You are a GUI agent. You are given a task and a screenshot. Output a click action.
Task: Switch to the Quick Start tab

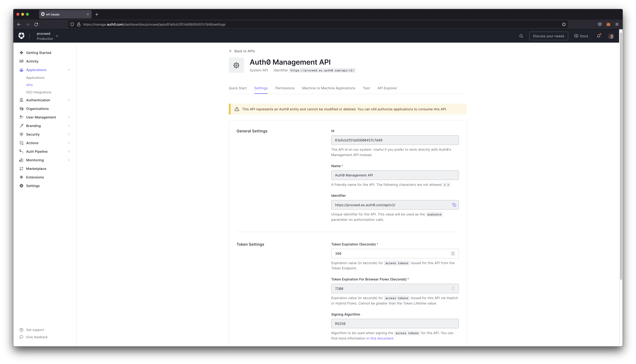pyautogui.click(x=238, y=88)
